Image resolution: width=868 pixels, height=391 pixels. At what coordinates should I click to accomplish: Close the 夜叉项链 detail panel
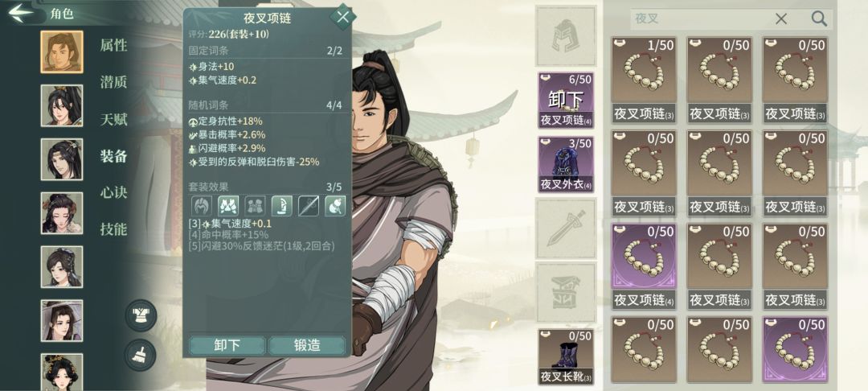[342, 17]
